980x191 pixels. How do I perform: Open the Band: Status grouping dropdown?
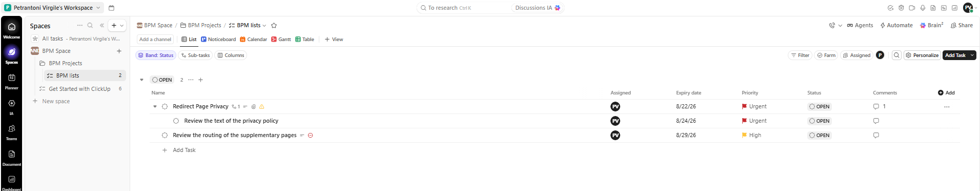tap(156, 55)
